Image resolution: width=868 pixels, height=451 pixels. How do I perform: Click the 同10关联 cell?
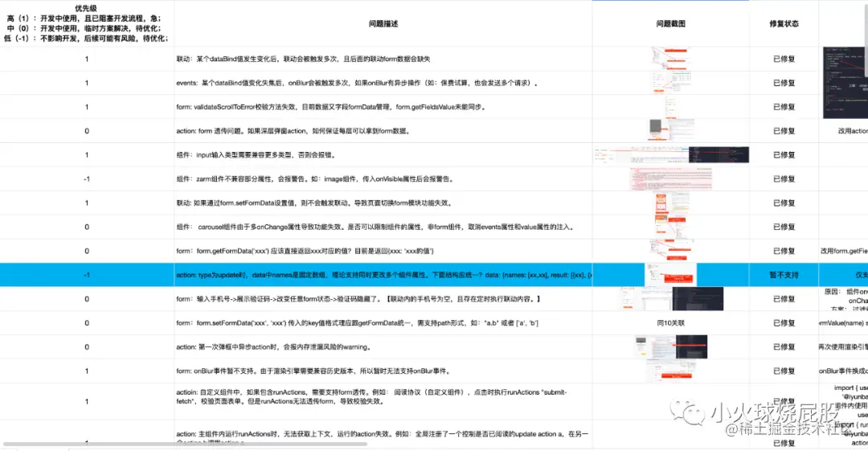click(670, 323)
